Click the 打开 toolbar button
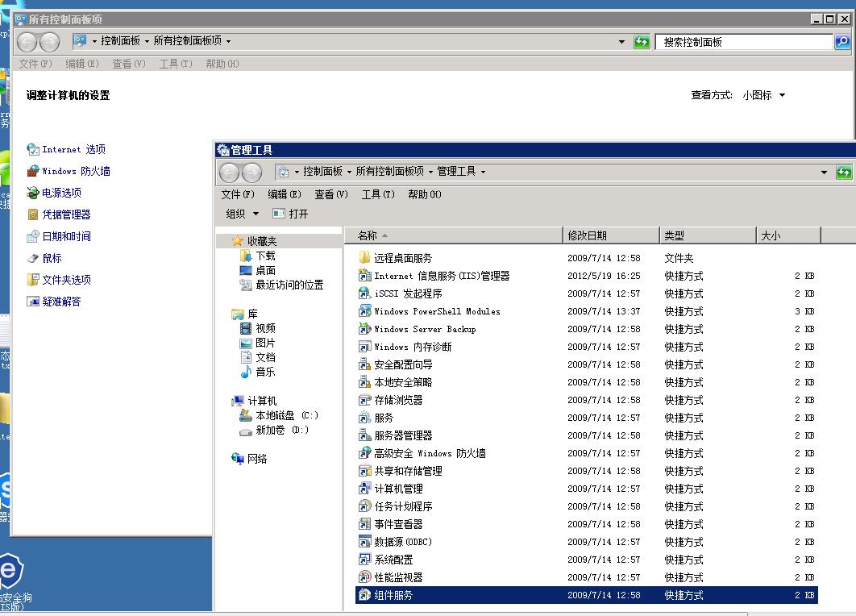 click(x=291, y=214)
